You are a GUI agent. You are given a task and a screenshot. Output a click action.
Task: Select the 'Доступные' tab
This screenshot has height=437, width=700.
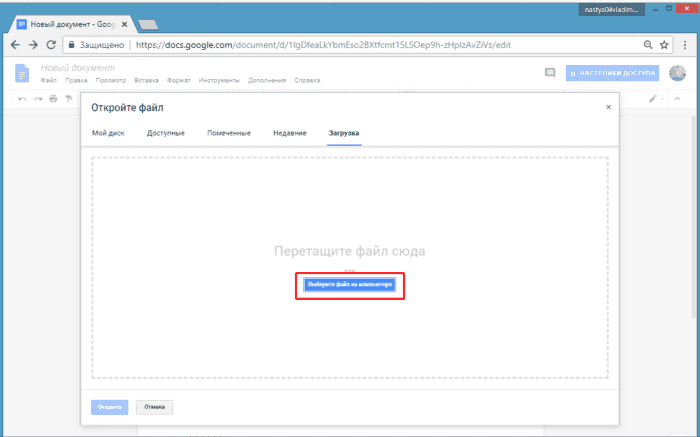pos(165,132)
